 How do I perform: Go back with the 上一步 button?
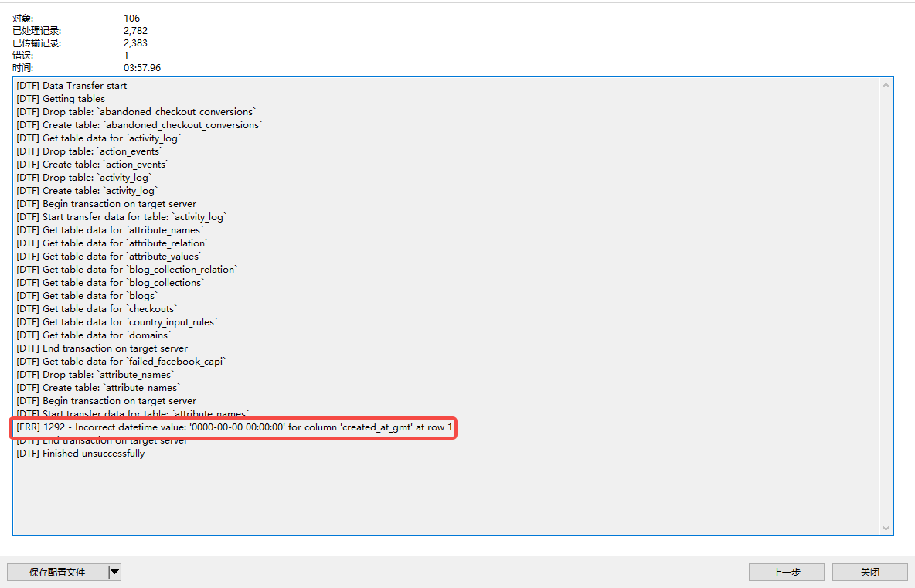click(786, 573)
